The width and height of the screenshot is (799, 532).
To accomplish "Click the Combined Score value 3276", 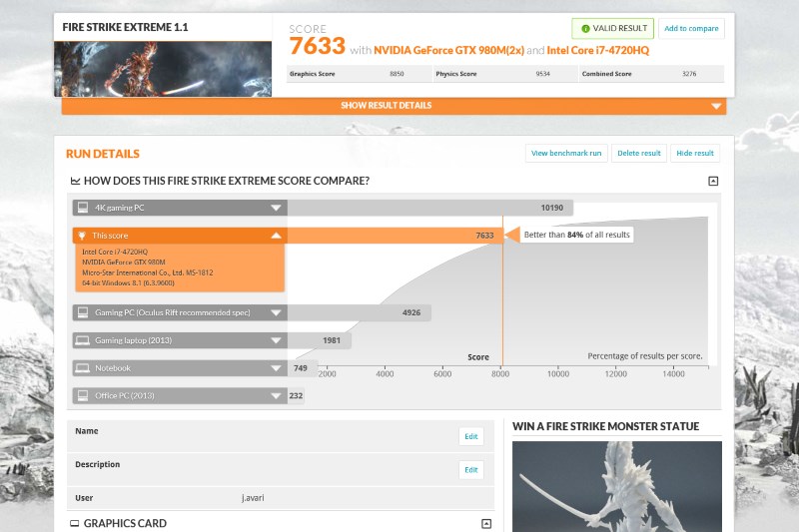I will pyautogui.click(x=689, y=74).
